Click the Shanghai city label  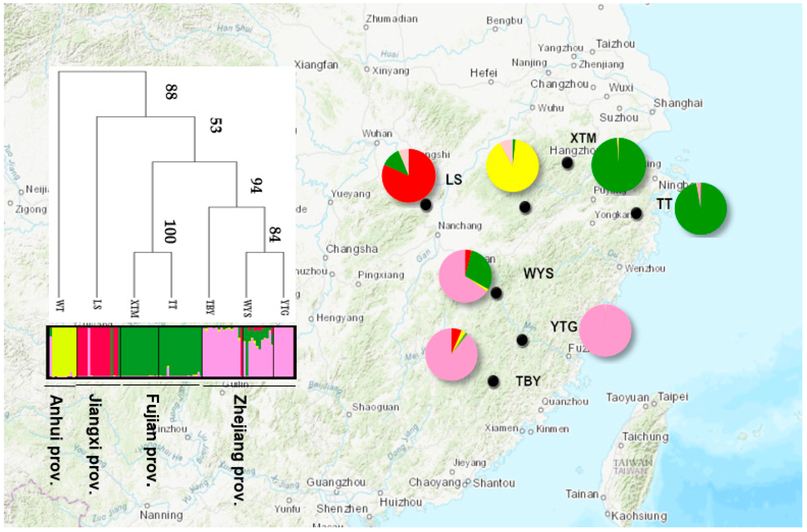[x=678, y=103]
